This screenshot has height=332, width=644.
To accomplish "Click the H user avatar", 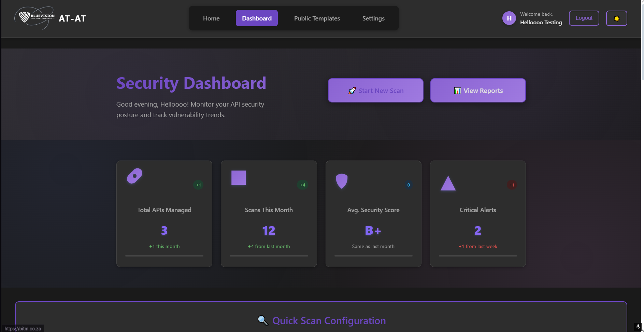I will tap(509, 18).
